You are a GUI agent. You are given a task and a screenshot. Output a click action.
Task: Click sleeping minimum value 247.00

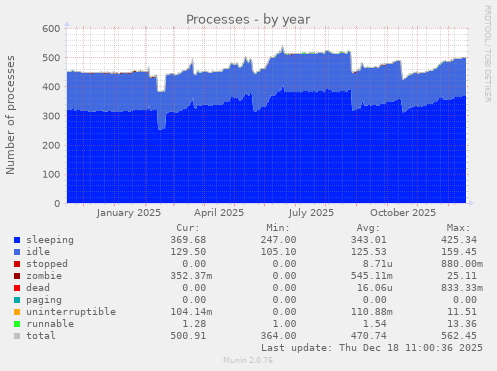(x=278, y=240)
